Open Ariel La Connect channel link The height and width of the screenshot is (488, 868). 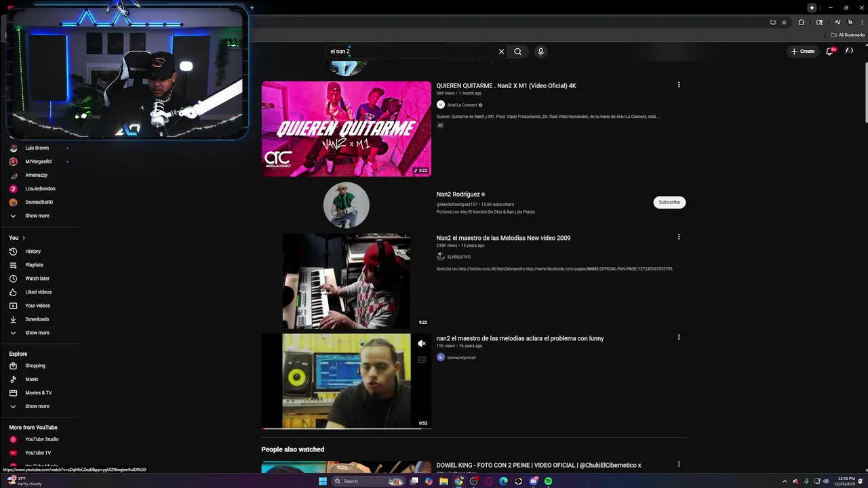[x=462, y=105]
